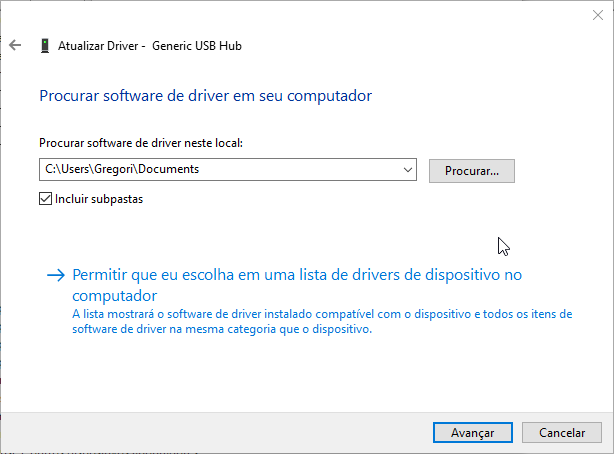Click the word 'computador' in the blue link
The width and height of the screenshot is (614, 454).
tap(115, 296)
